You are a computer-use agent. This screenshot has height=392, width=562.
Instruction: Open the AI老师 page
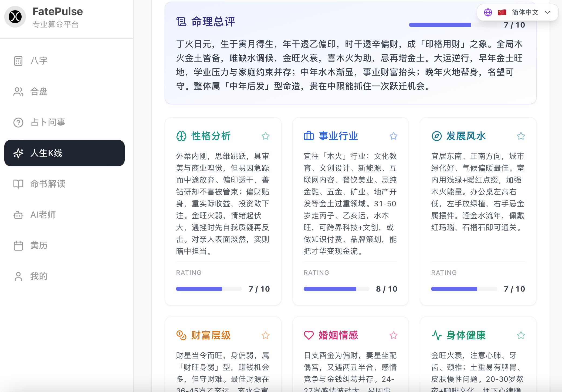tap(43, 215)
